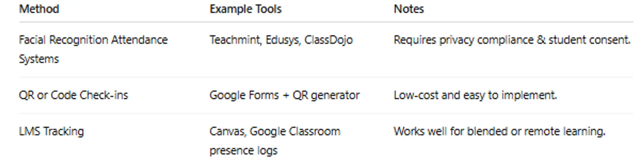Click the Google Forms text
This screenshot has height=168, width=644.
click(244, 95)
